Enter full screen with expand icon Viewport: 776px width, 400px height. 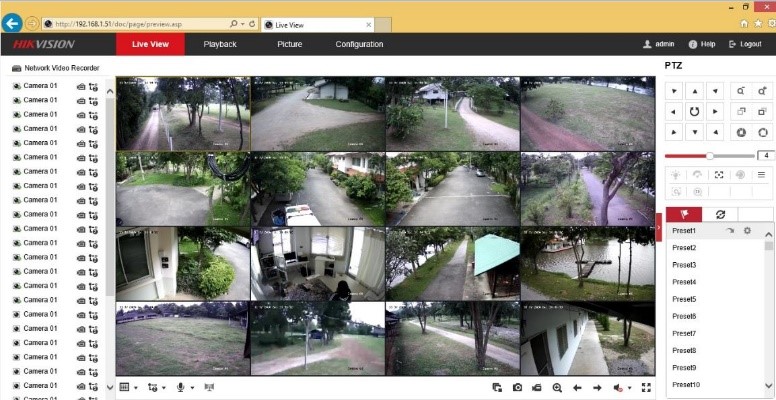click(x=646, y=388)
